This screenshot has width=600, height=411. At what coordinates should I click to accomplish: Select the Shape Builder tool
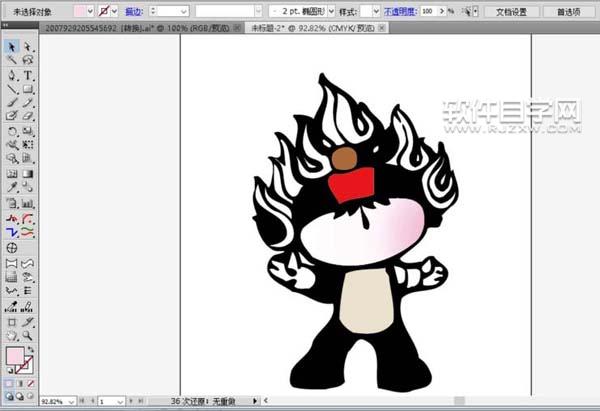tap(12, 158)
